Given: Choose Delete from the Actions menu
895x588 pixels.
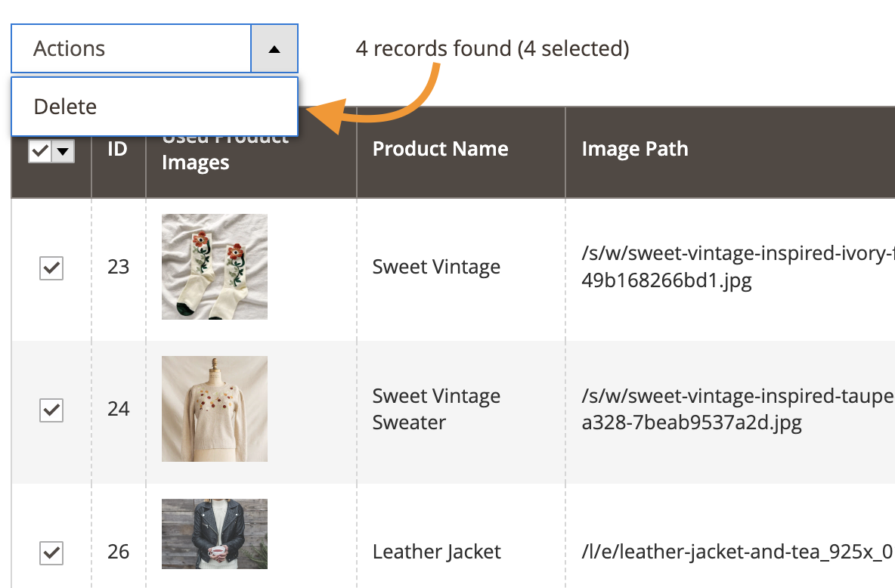Looking at the screenshot, I should pyautogui.click(x=154, y=107).
